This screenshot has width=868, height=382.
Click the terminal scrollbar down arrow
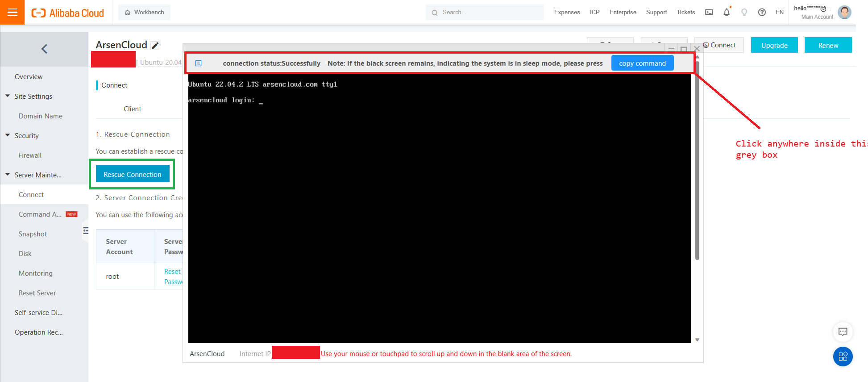697,340
